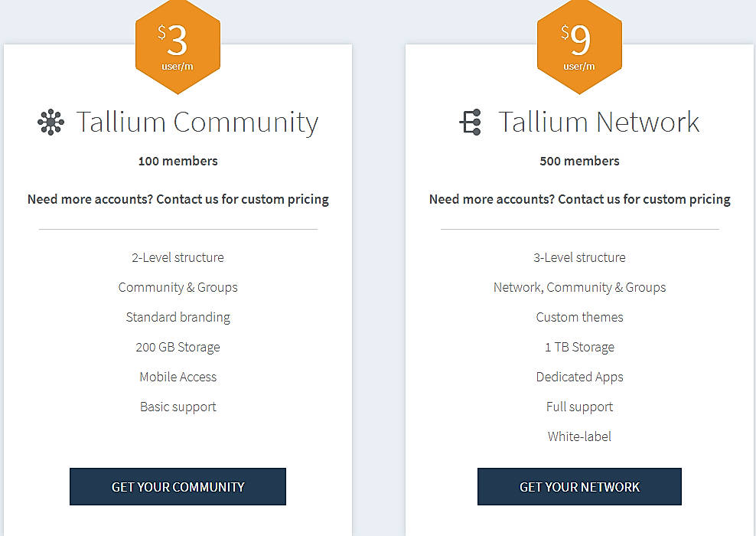Click the Dedicated Apps feature item
The width and height of the screenshot is (756, 536).
click(579, 377)
